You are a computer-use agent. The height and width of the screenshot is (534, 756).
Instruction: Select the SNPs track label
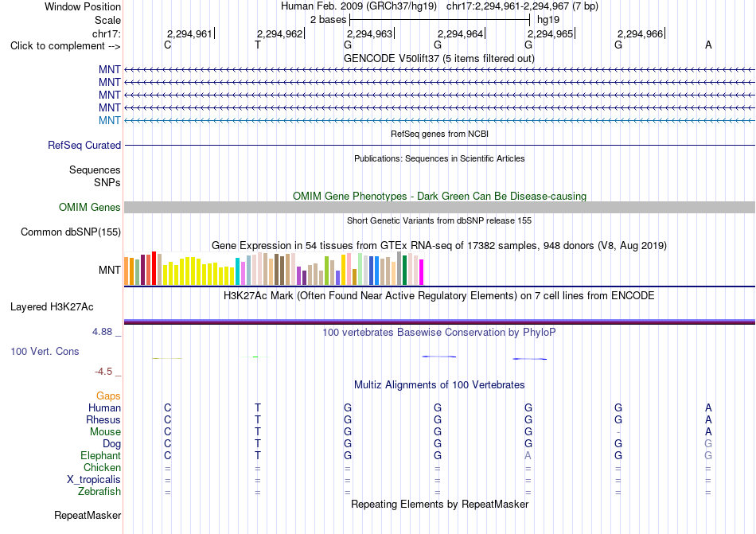pyautogui.click(x=107, y=182)
